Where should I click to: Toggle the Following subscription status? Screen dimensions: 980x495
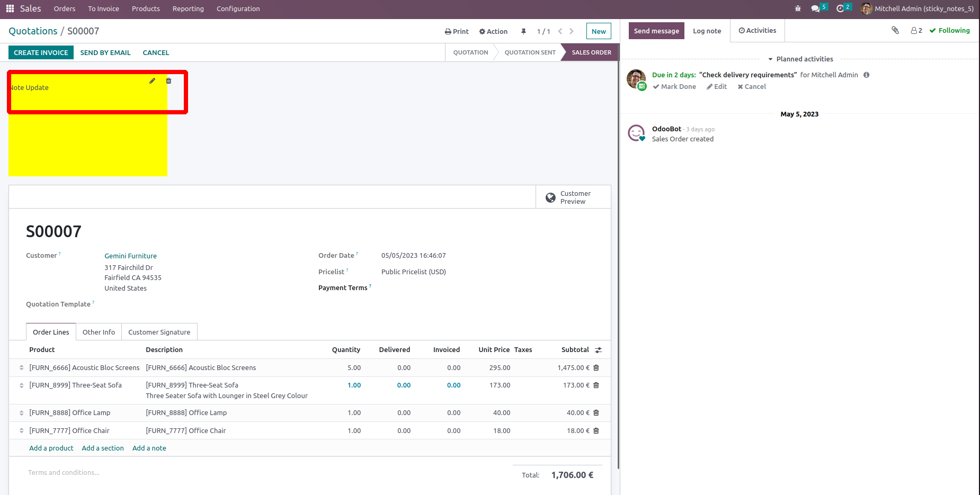point(949,31)
